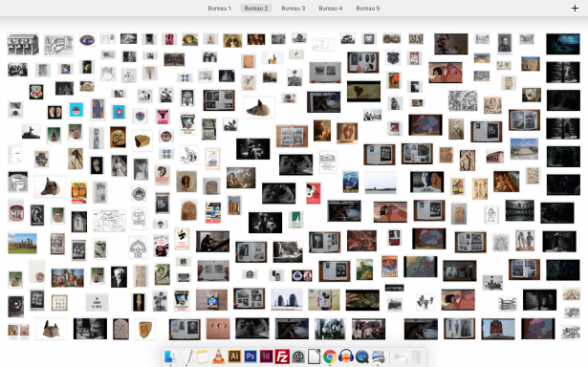Switch to Bureau 1 desktop
588x367 pixels.
tap(219, 9)
